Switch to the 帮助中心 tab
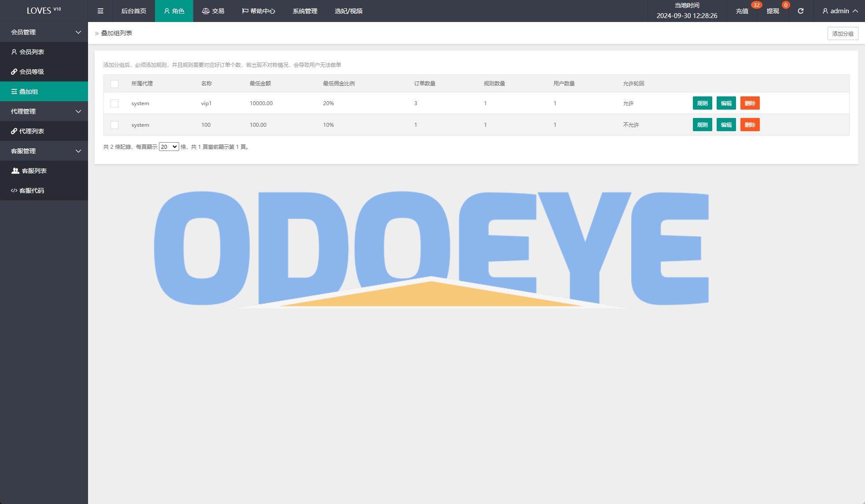The height and width of the screenshot is (504, 865). [258, 11]
